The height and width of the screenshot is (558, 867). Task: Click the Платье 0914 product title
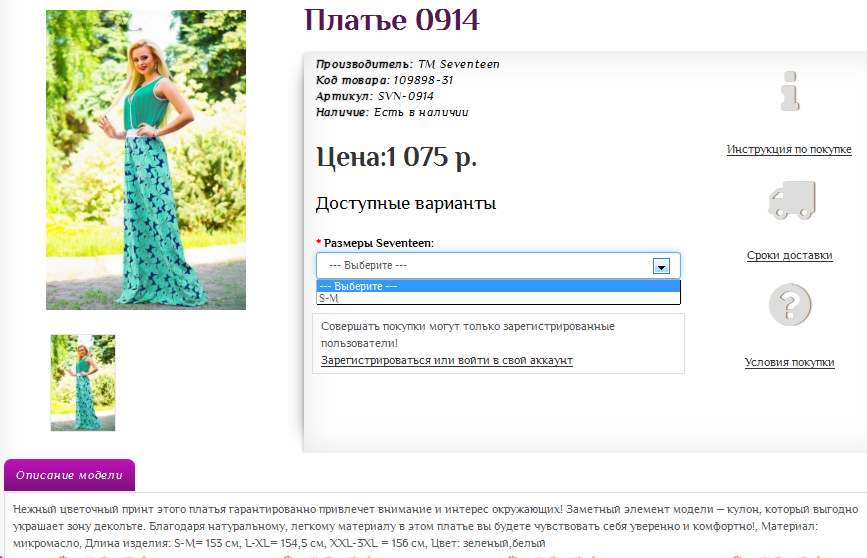click(x=391, y=20)
